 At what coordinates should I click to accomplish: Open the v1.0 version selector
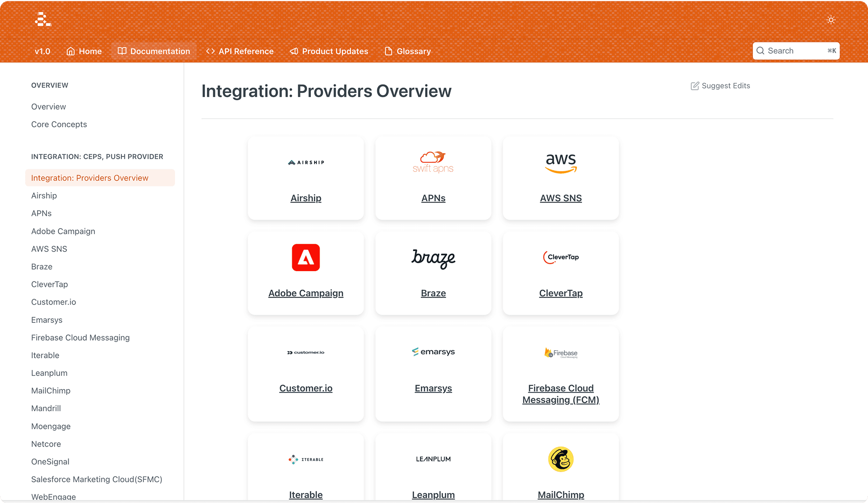(42, 51)
